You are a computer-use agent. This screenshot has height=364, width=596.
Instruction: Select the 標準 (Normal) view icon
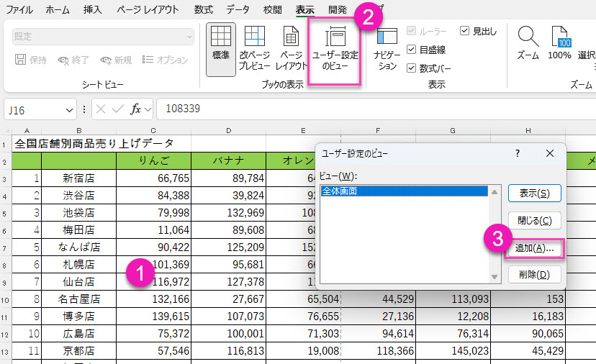click(220, 48)
